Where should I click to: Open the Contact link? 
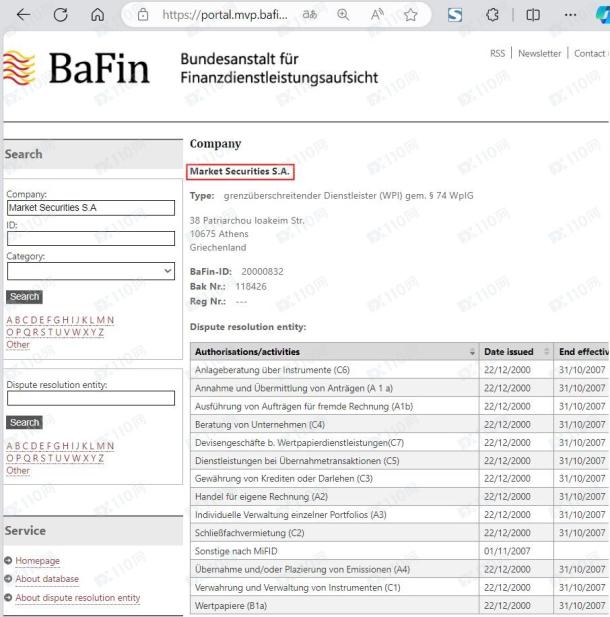590,53
